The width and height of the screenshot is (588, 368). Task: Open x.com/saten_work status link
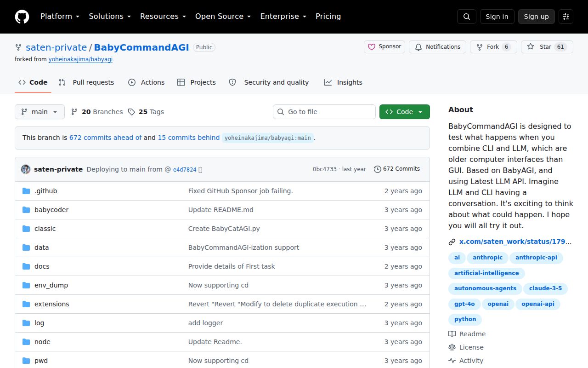[x=515, y=241]
